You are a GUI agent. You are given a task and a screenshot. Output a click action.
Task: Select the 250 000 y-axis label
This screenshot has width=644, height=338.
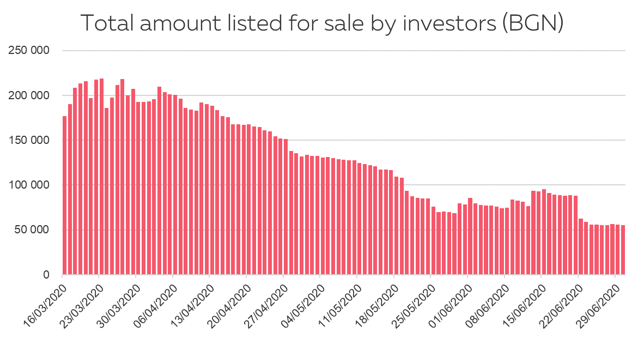(29, 51)
